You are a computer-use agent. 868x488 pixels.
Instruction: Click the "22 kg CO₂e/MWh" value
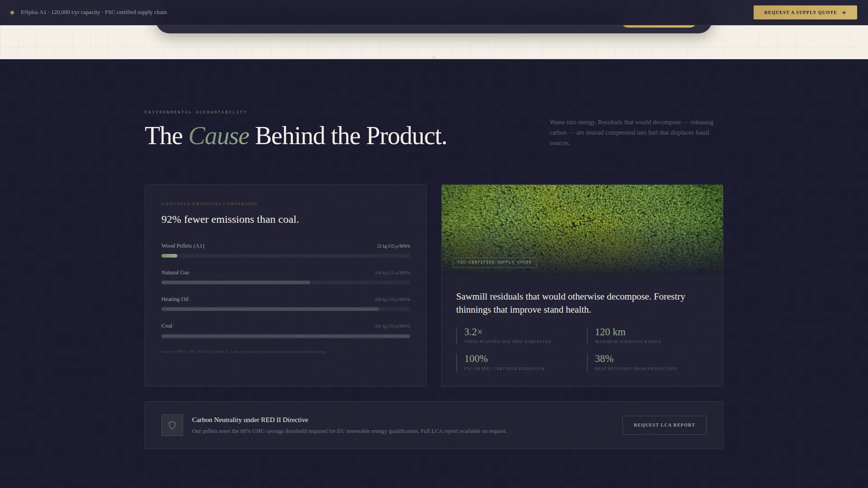pyautogui.click(x=393, y=246)
